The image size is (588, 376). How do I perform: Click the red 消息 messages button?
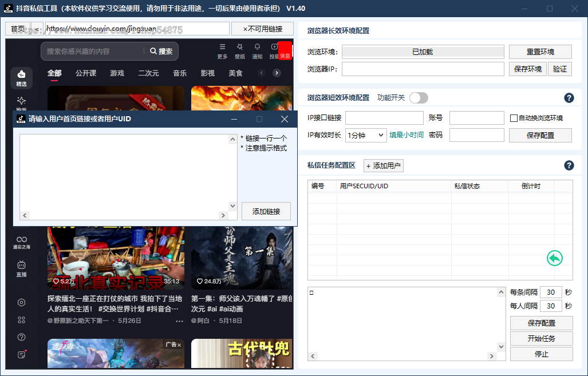(x=285, y=51)
